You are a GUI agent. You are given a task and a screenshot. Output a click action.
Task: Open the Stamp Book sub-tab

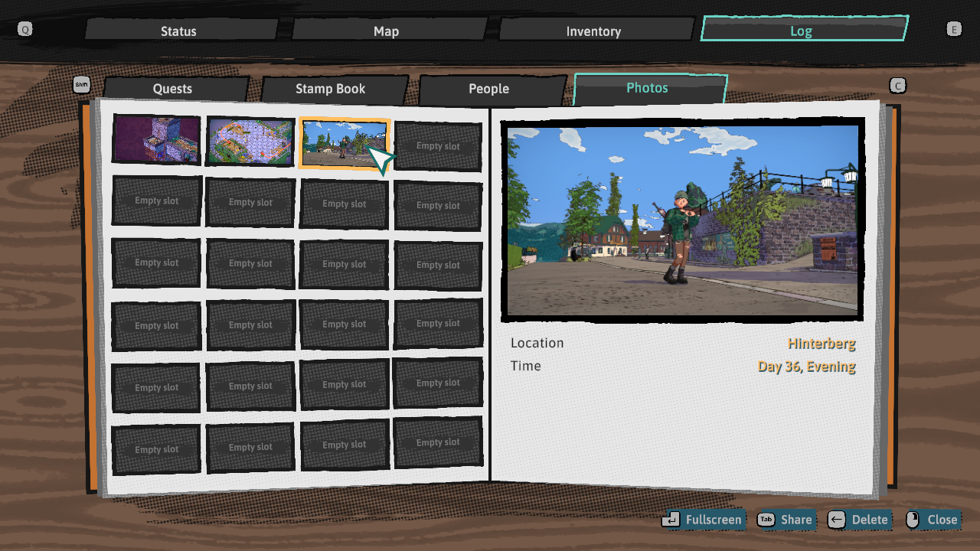tap(334, 89)
